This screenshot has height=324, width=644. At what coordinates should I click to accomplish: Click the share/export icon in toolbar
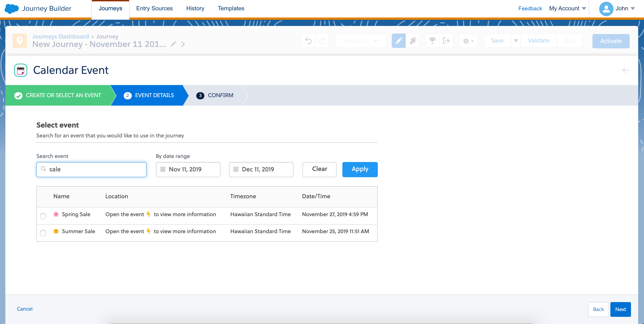coord(447,40)
